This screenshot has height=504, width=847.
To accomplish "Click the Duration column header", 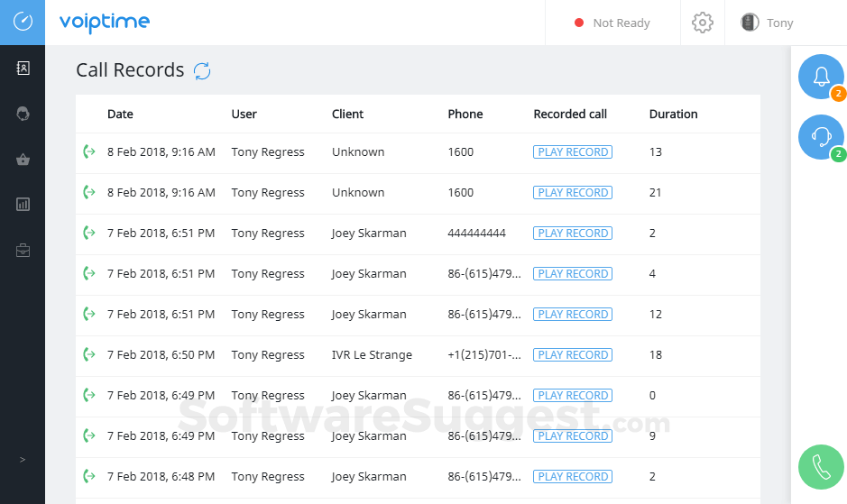I will point(673,115).
